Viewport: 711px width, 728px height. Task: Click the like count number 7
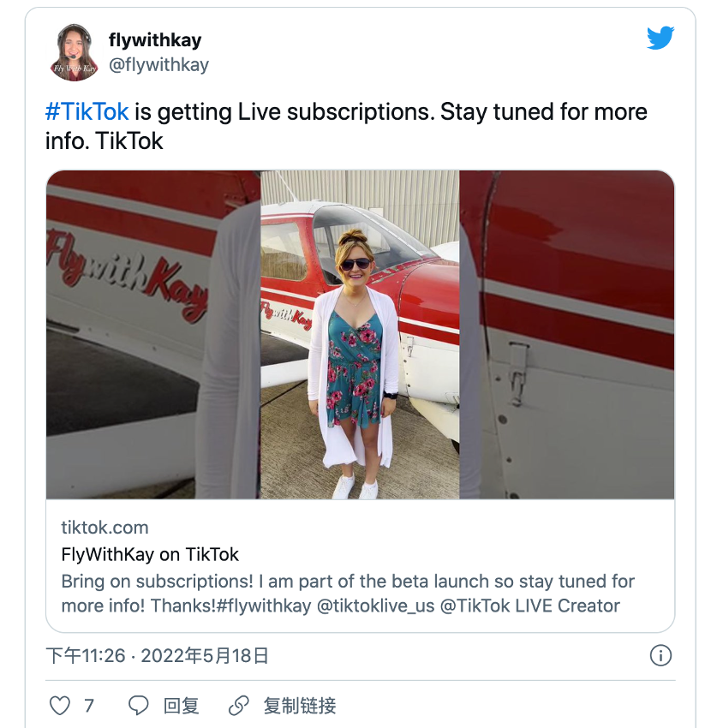[89, 706]
